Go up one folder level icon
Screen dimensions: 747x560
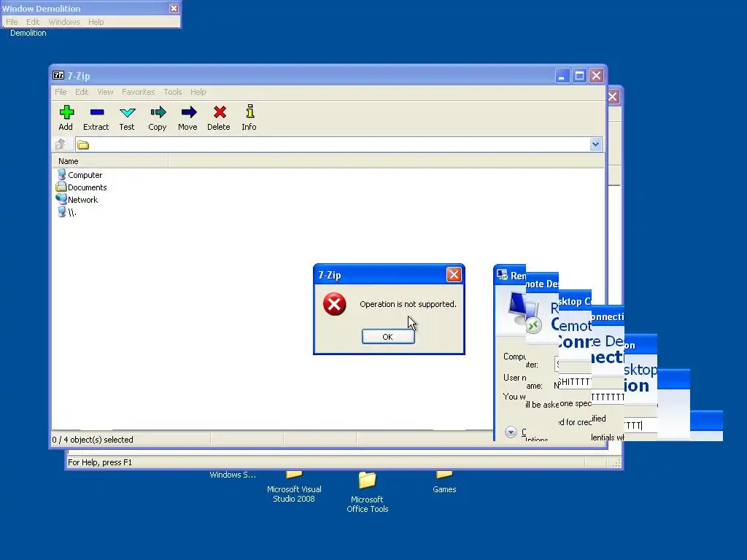click(x=61, y=144)
